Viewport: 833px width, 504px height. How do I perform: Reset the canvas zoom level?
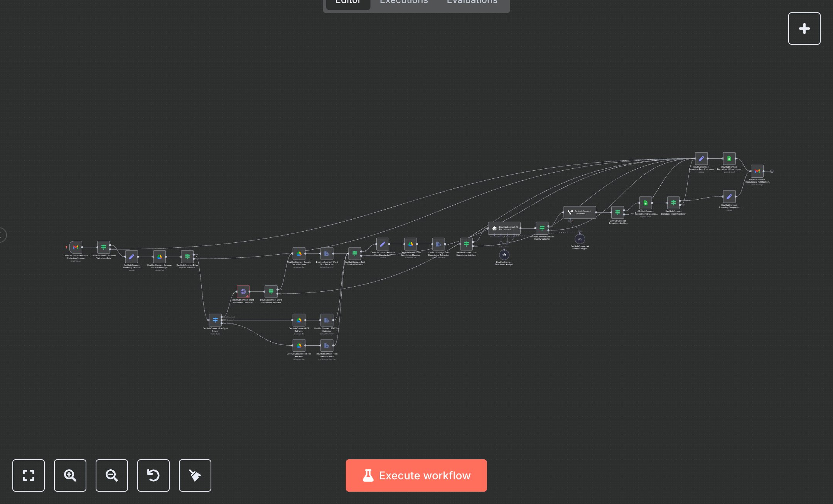[x=153, y=475]
